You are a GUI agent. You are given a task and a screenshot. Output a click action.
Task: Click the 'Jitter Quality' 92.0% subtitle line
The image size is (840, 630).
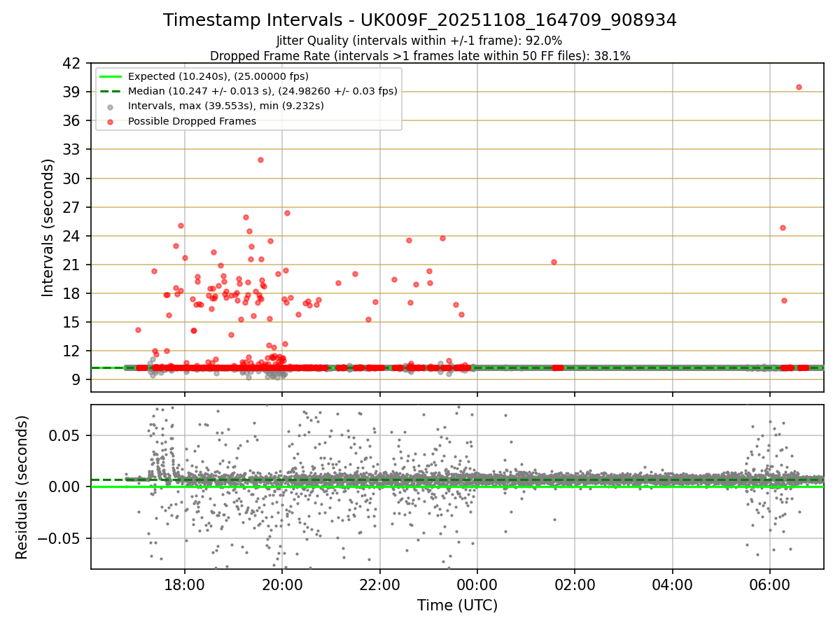(420, 41)
